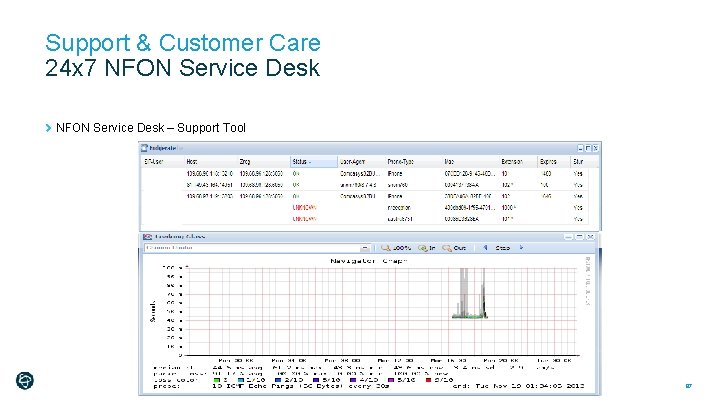The width and height of the screenshot is (720, 405).
Task: Close the Endpoints window
Action: (595, 148)
